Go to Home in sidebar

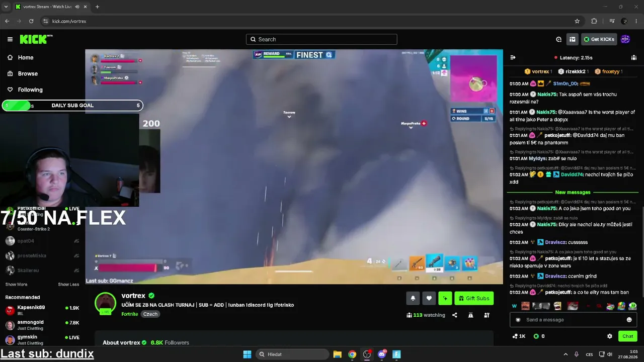coord(25,57)
